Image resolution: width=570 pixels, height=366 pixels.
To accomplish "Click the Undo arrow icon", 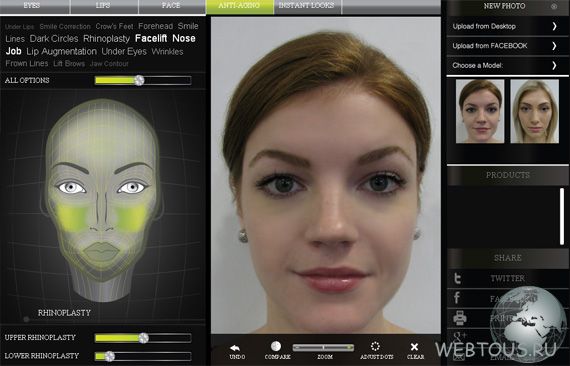I will point(235,348).
